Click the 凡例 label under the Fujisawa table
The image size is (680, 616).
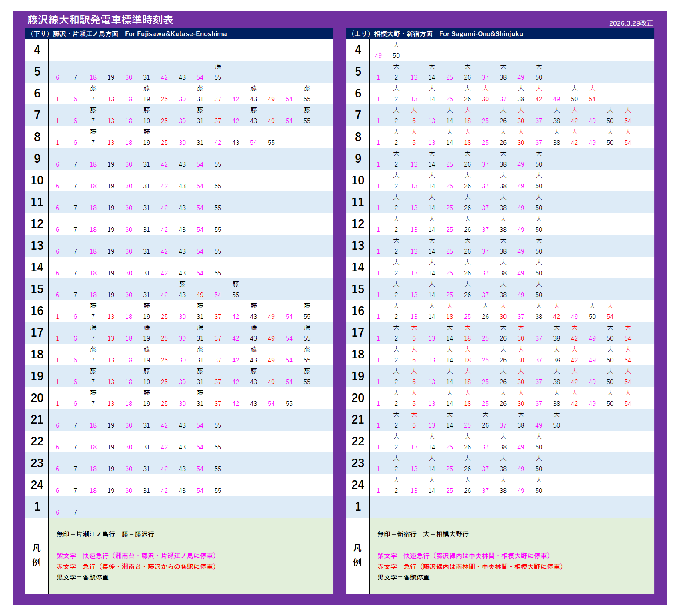coord(37,555)
